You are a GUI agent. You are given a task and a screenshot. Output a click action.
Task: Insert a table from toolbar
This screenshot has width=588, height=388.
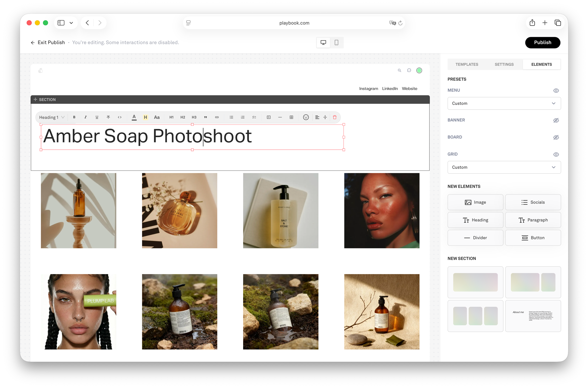coord(291,117)
